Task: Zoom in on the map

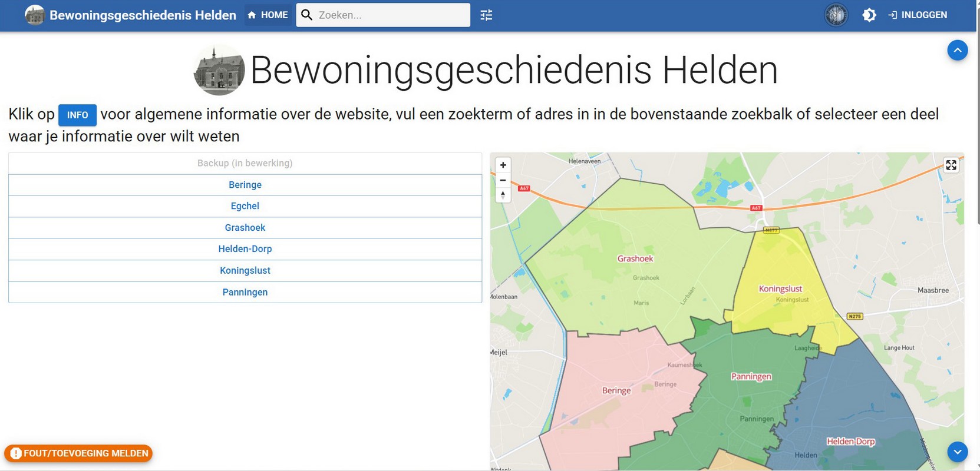Action: click(503, 165)
